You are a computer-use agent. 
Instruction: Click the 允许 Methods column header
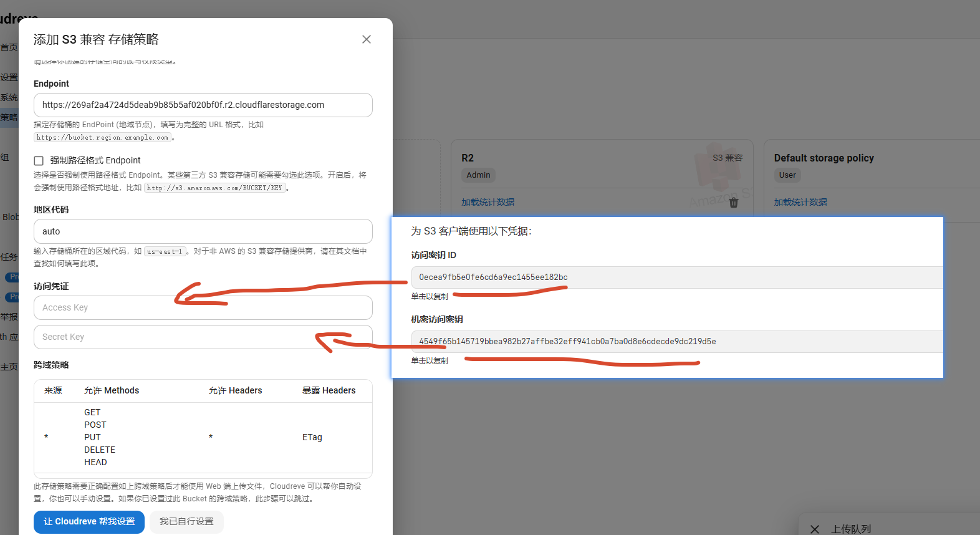[x=112, y=390]
